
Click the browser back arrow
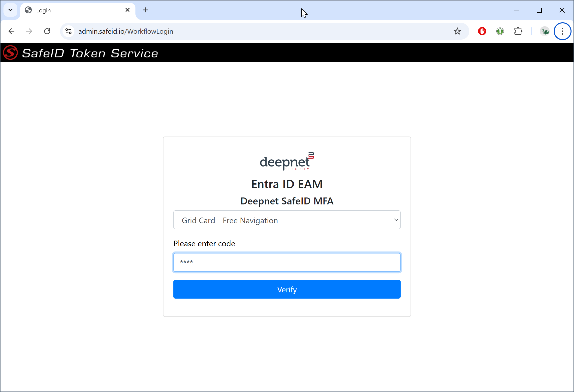click(x=11, y=31)
